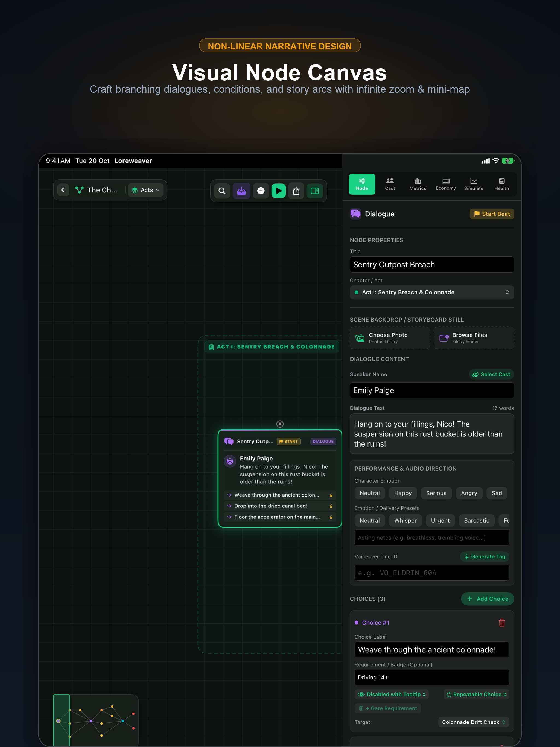Edit the Emily Paige speaker name field
Image resolution: width=560 pixels, height=747 pixels.
(x=432, y=390)
